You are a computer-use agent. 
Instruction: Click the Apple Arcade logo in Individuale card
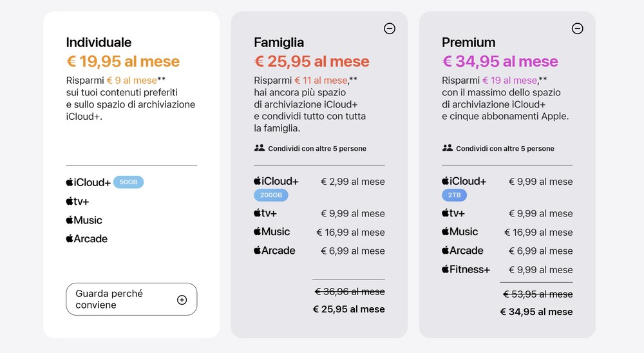86,239
